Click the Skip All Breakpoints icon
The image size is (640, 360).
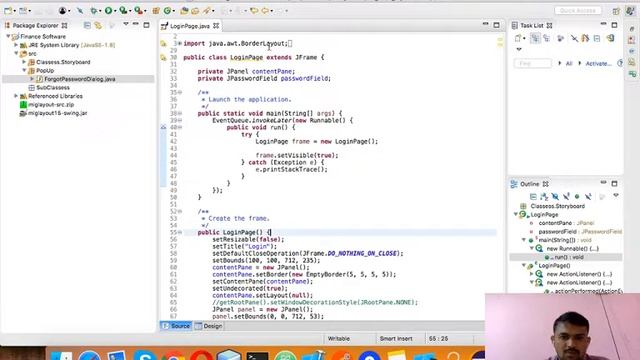80,11
